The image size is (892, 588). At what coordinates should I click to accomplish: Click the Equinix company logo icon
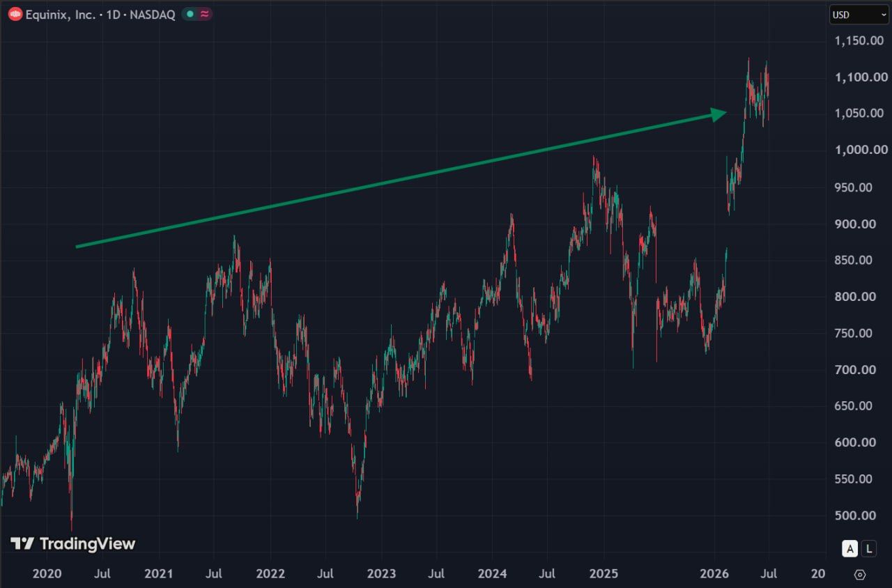tap(15, 14)
